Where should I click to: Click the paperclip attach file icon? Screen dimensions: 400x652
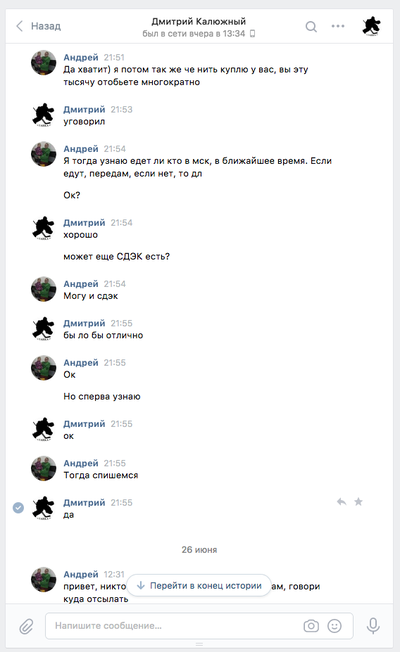pyautogui.click(x=26, y=626)
